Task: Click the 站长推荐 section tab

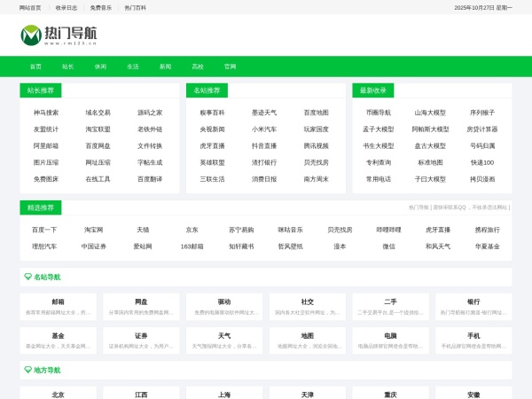Action: coord(41,90)
